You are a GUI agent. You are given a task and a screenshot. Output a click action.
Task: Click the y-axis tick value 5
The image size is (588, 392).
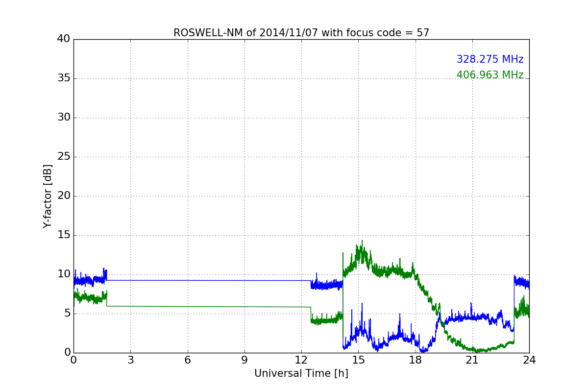(67, 314)
